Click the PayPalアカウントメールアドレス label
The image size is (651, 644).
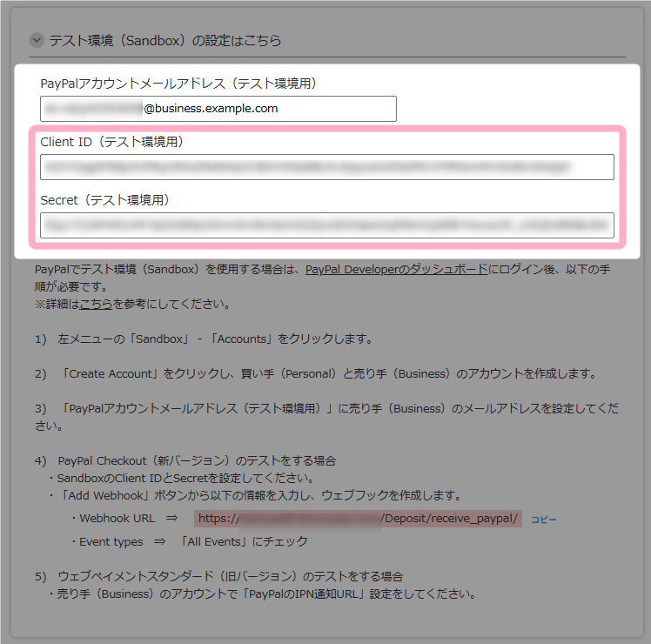[x=178, y=84]
